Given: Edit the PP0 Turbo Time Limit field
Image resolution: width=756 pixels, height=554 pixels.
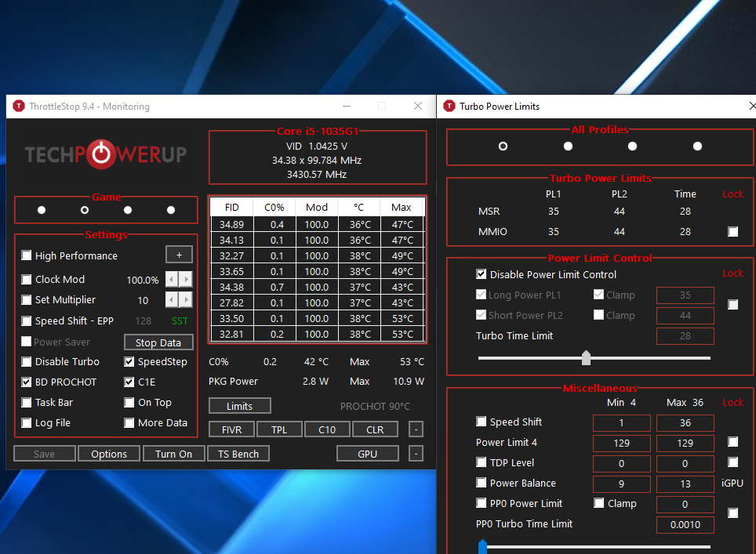Looking at the screenshot, I should 685,524.
